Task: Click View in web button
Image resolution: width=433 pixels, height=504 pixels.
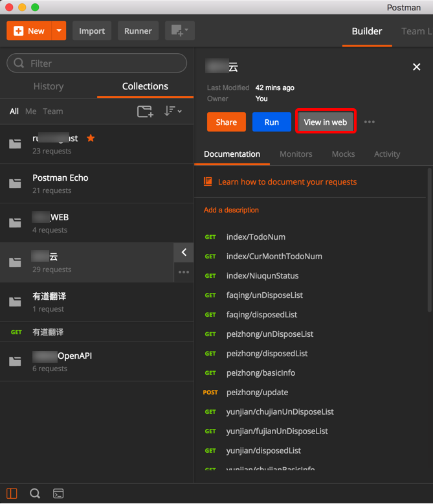Action: click(x=326, y=122)
